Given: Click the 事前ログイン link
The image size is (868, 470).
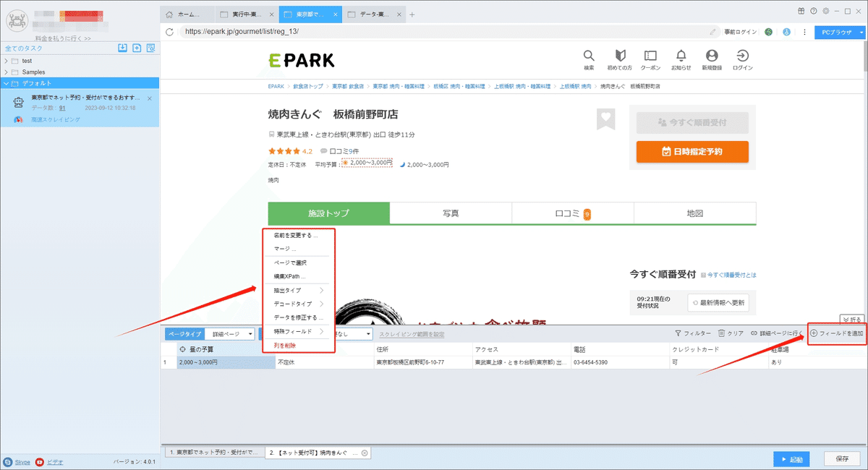Looking at the screenshot, I should [739, 32].
